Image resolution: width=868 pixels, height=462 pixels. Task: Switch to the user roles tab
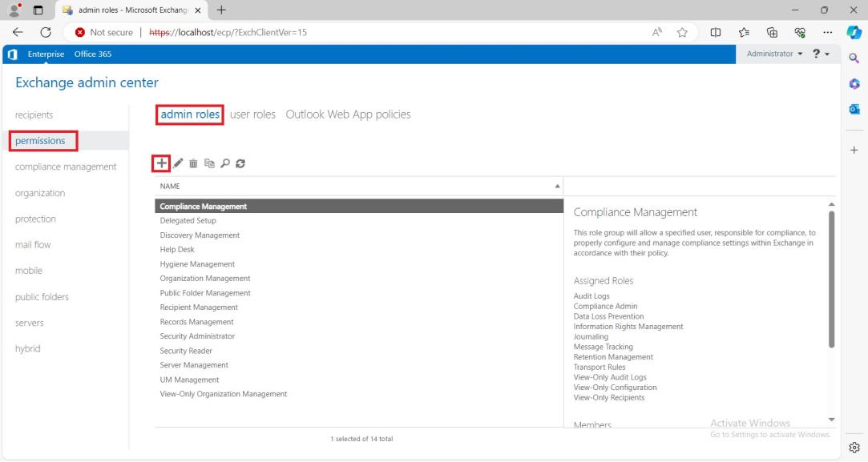(x=252, y=114)
